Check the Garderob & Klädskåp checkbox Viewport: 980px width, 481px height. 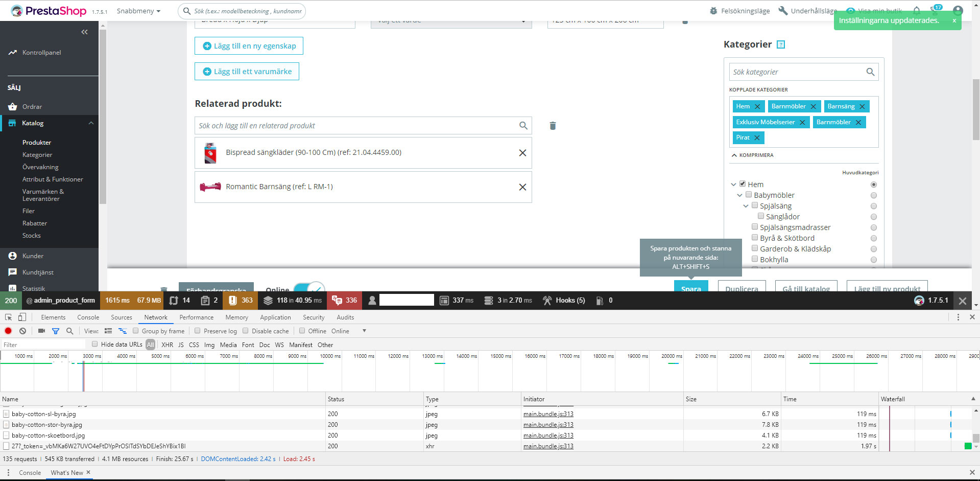click(x=755, y=248)
